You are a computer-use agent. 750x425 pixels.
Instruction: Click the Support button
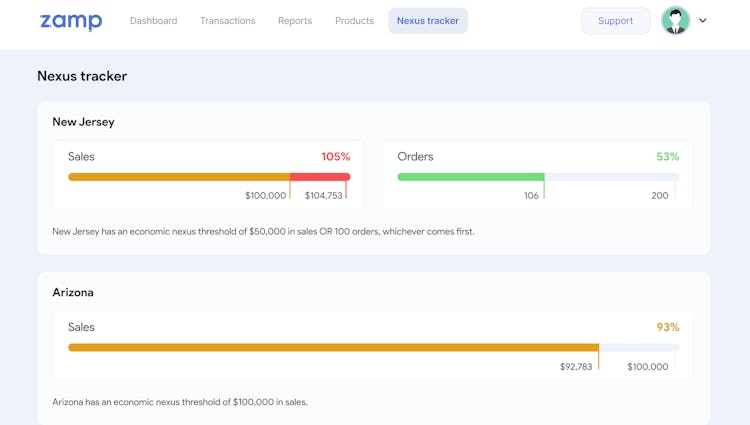coord(615,21)
